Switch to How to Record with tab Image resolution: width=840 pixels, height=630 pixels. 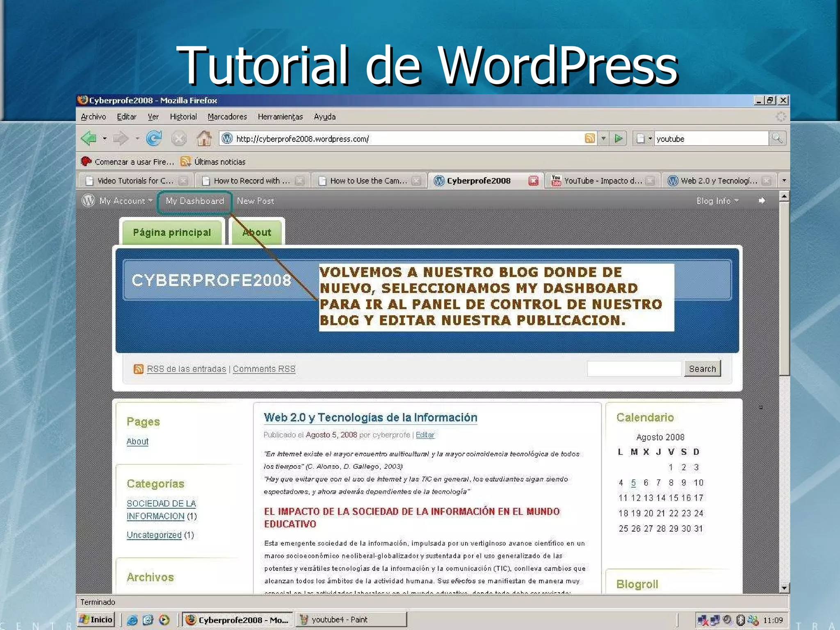(x=251, y=181)
